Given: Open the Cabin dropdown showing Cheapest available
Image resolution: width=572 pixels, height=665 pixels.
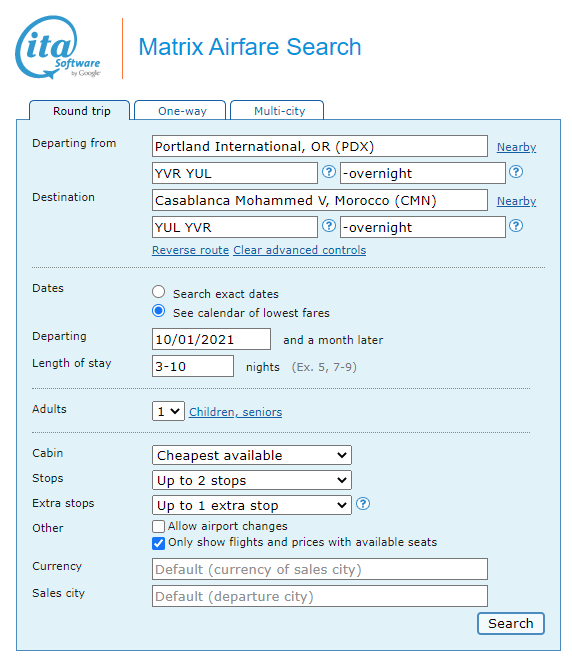Looking at the screenshot, I should [x=252, y=455].
